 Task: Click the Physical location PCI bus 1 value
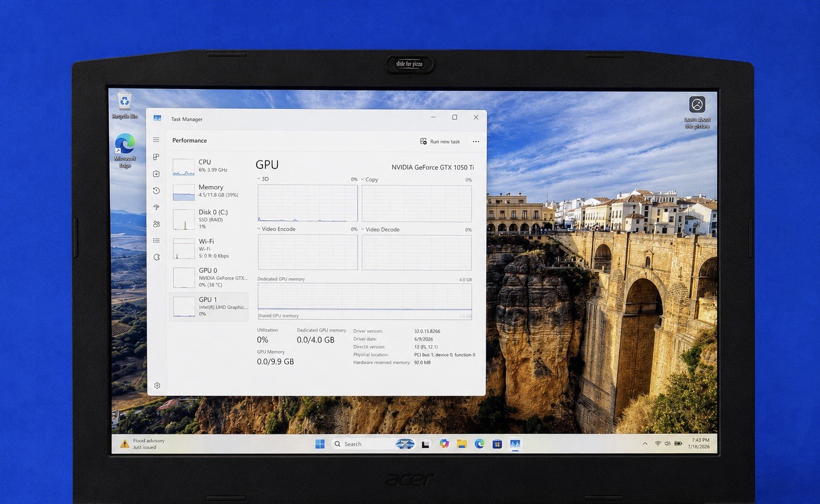tap(445, 355)
